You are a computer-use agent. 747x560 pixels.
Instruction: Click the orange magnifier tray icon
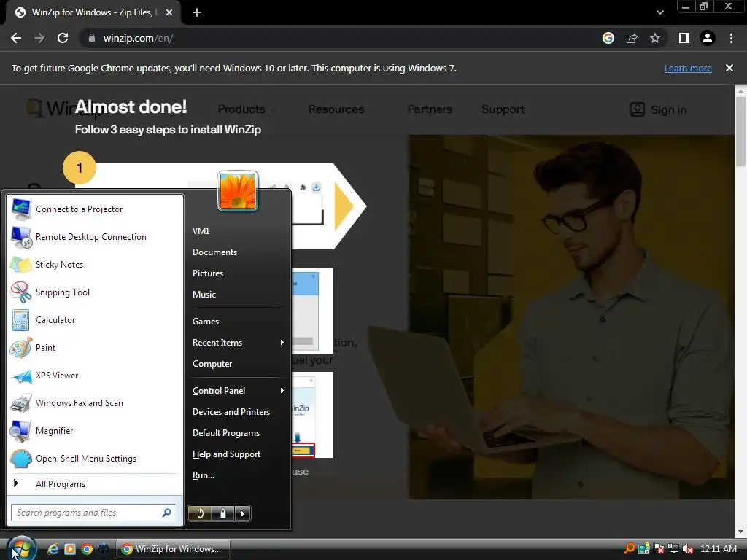(629, 548)
